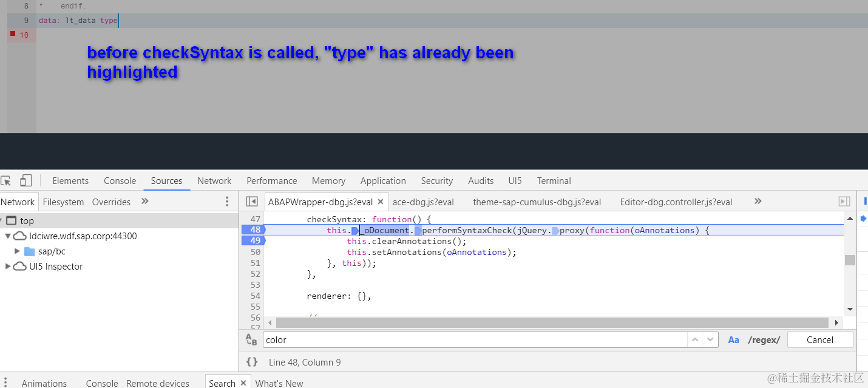
Task: Select the top frame window icon
Action: [11, 221]
